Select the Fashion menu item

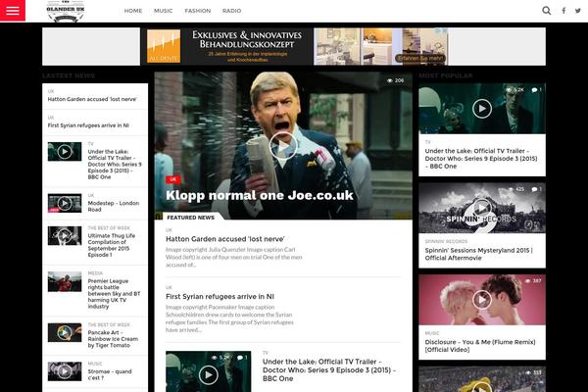click(197, 11)
